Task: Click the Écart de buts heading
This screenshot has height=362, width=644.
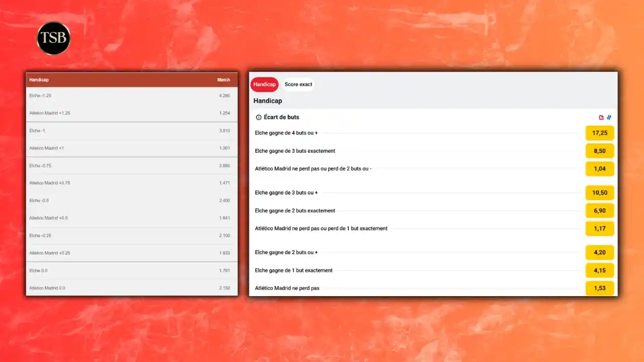Action: 282,117
